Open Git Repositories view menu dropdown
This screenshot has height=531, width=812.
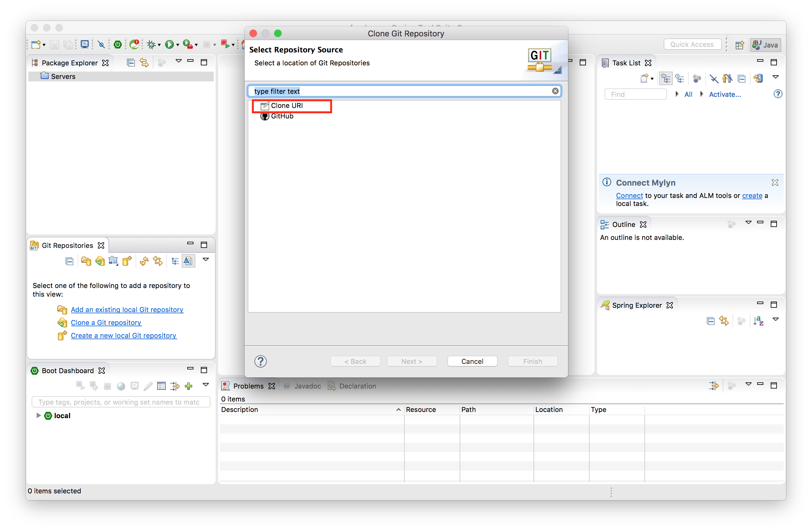[x=206, y=260]
